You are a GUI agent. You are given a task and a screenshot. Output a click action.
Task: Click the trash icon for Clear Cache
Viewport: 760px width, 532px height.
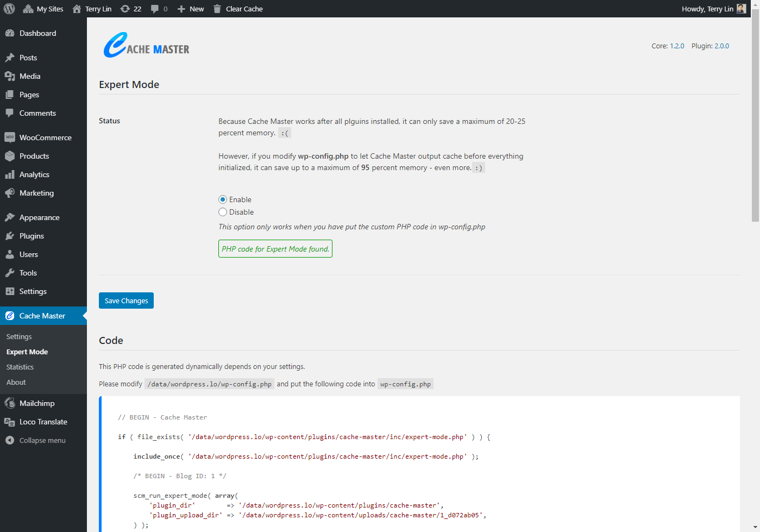point(217,9)
